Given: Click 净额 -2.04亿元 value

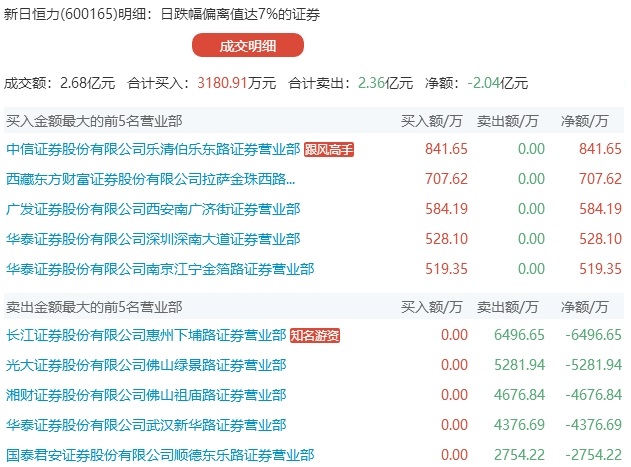Looking at the screenshot, I should (497, 83).
